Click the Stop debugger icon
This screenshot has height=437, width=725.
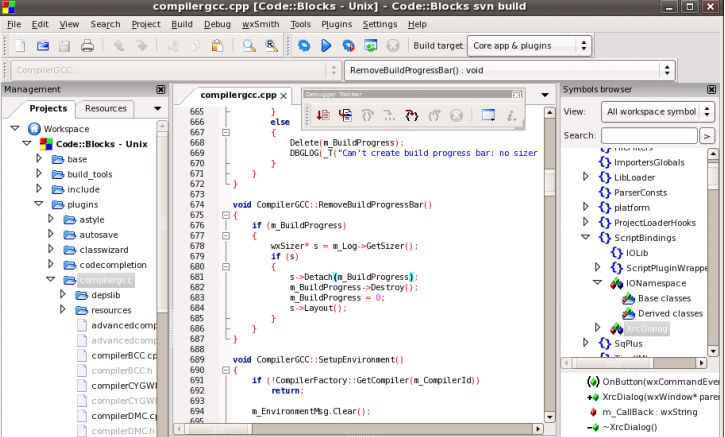[456, 115]
